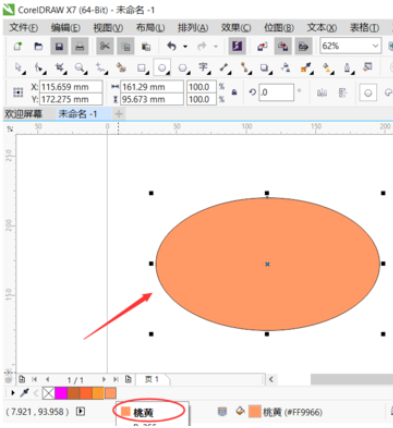Select the Shape tool
The height and width of the screenshot is (428, 393).
pos(39,68)
